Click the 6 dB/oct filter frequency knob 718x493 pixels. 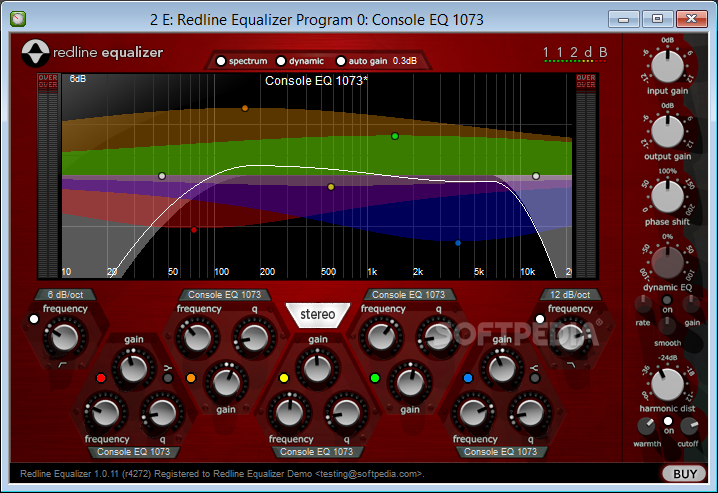[x=65, y=338]
